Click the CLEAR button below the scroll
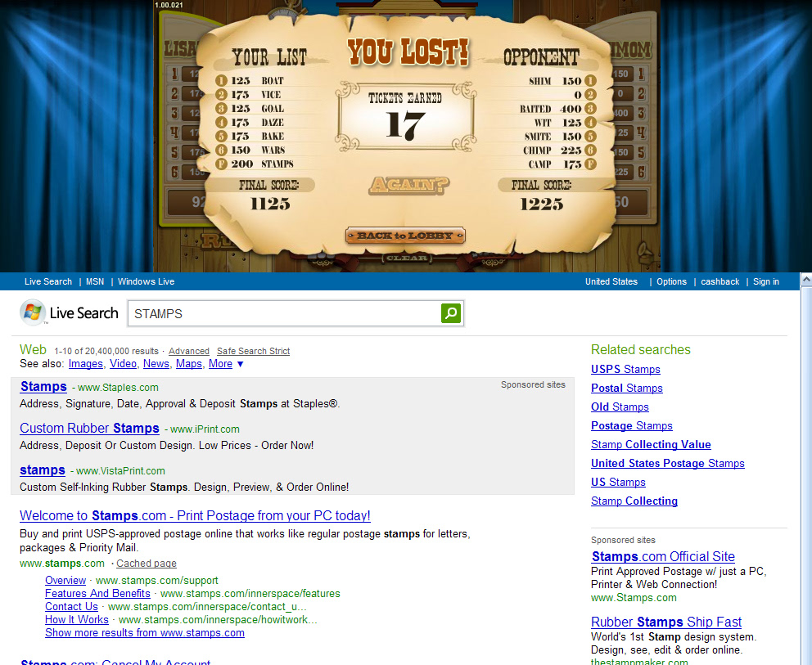The width and height of the screenshot is (812, 665). click(407, 258)
